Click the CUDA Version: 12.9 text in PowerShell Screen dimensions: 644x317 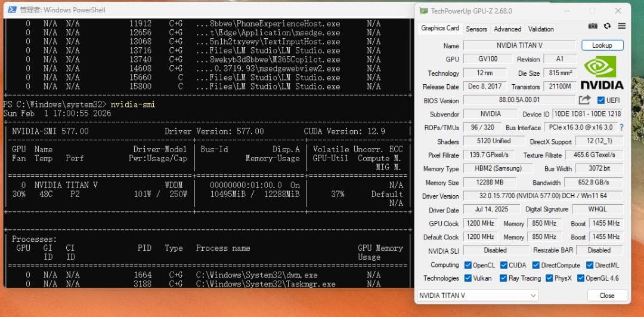[x=345, y=131]
